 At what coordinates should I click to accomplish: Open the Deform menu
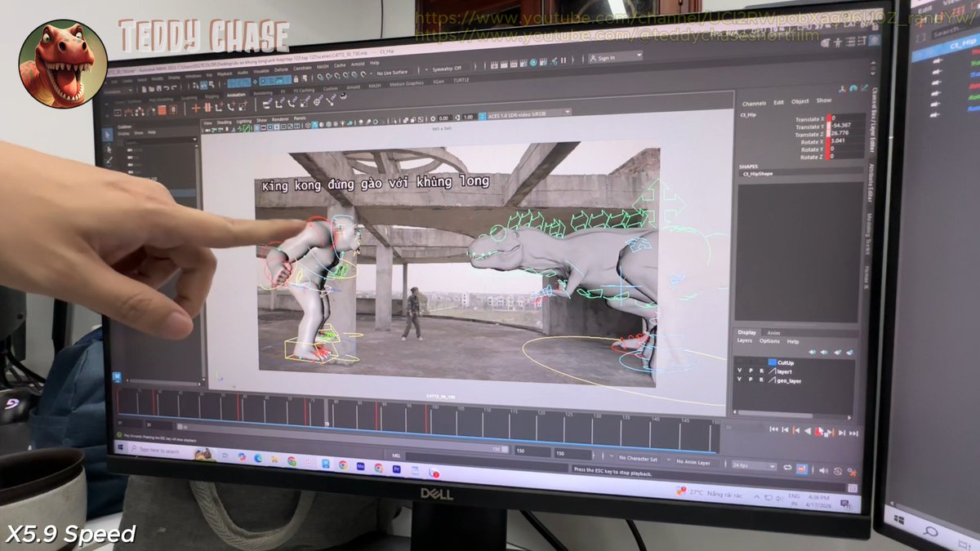point(281,69)
